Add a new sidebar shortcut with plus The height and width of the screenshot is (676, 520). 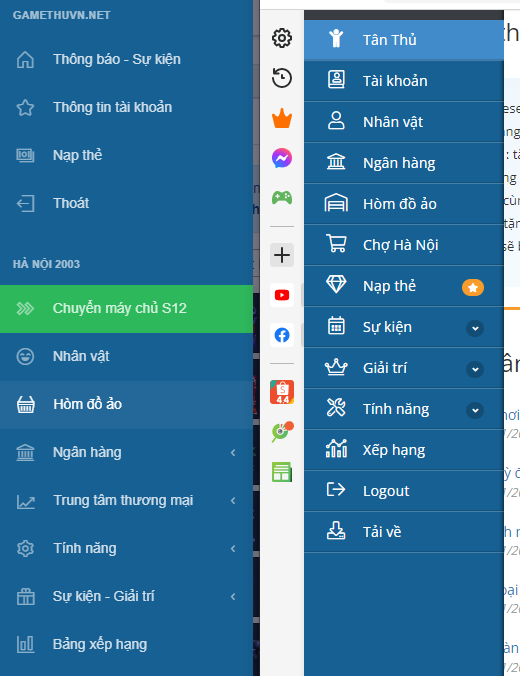pos(282,255)
